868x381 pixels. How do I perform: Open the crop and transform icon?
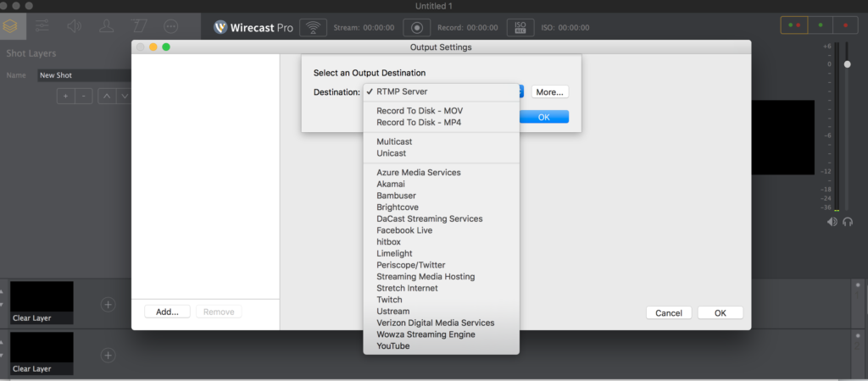(138, 26)
